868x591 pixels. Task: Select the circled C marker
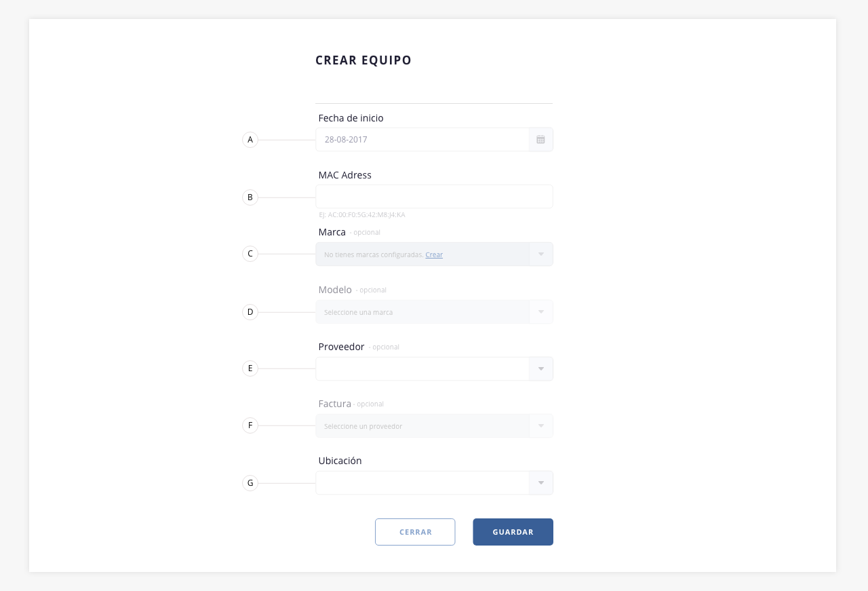click(250, 254)
